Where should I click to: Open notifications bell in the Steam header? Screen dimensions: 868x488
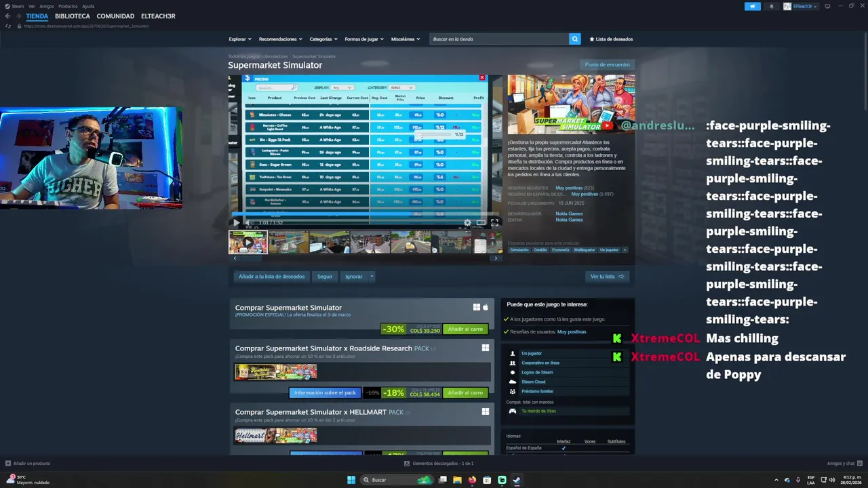click(771, 6)
